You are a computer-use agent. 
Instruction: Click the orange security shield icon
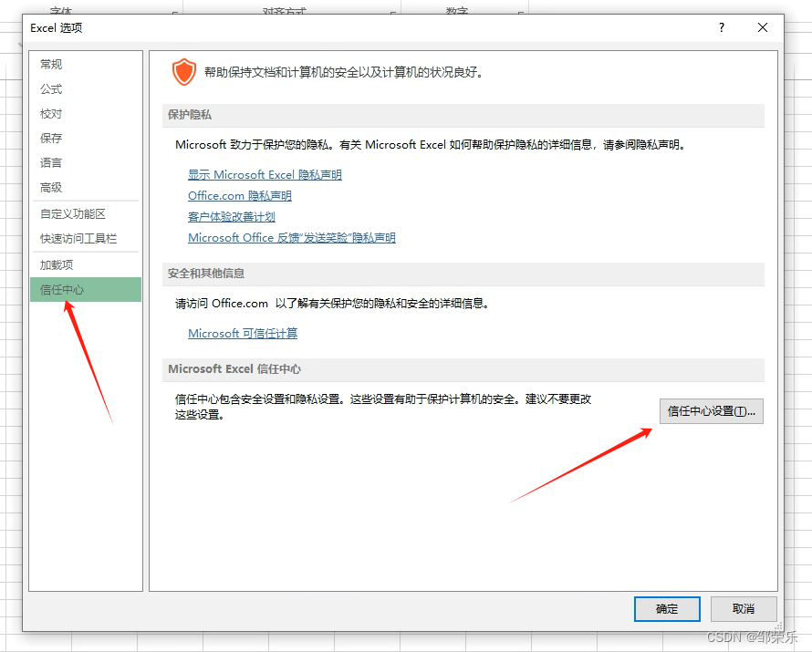183,72
